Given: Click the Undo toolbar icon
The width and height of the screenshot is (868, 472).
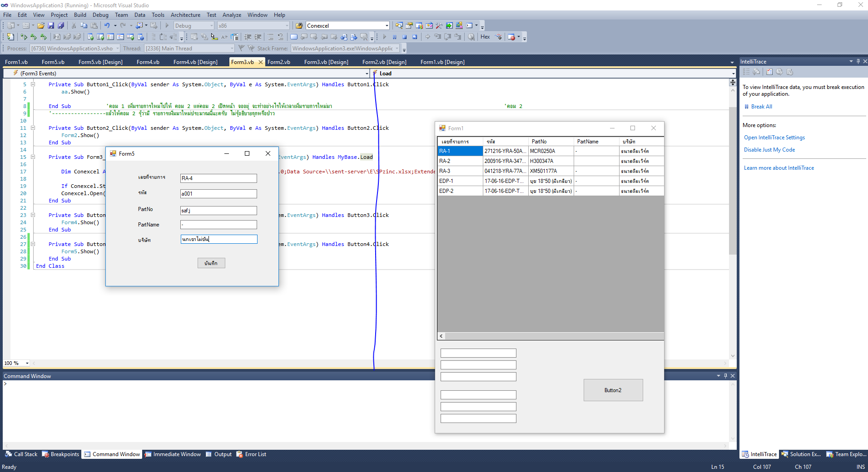Looking at the screenshot, I should [x=107, y=26].
